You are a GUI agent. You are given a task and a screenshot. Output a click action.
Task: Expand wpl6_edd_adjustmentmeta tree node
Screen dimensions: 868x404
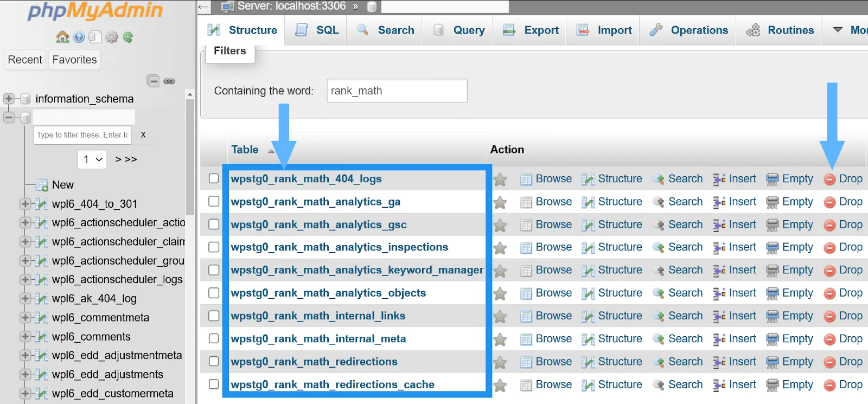pos(25,355)
